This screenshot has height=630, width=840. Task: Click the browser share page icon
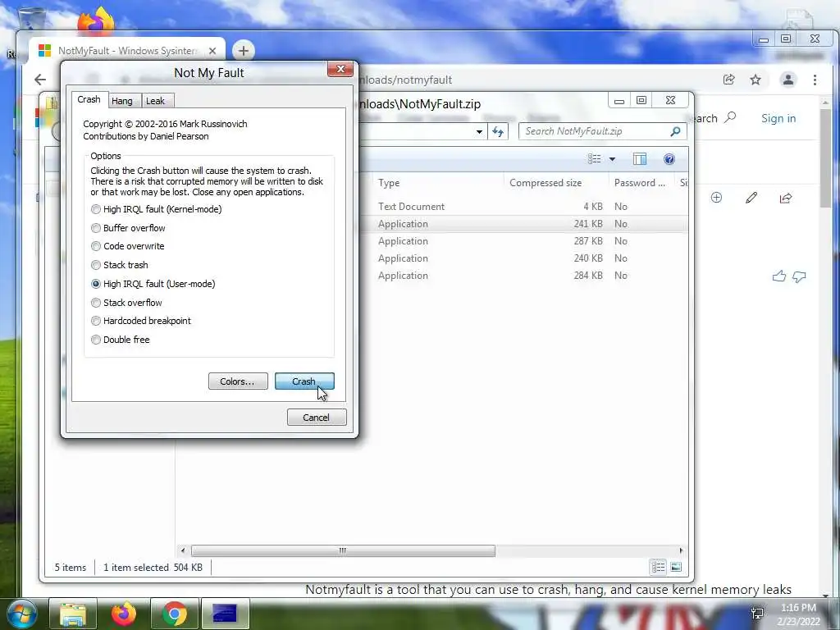coord(728,80)
